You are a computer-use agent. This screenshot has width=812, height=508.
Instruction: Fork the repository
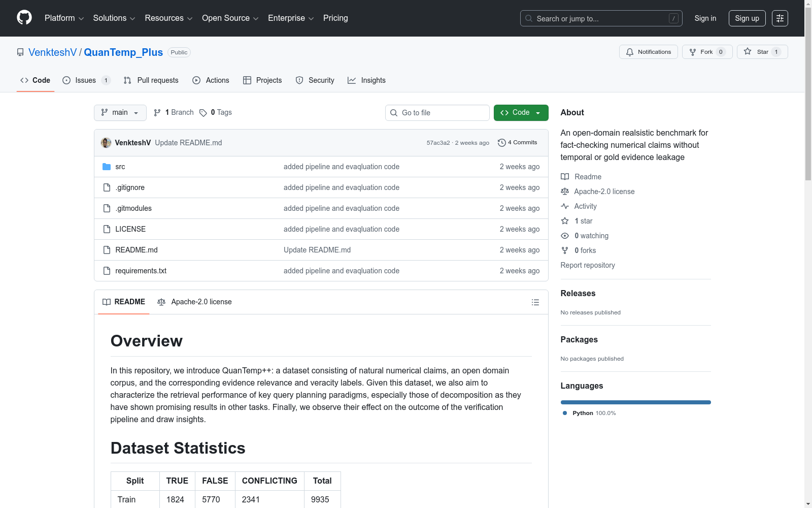pyautogui.click(x=707, y=52)
